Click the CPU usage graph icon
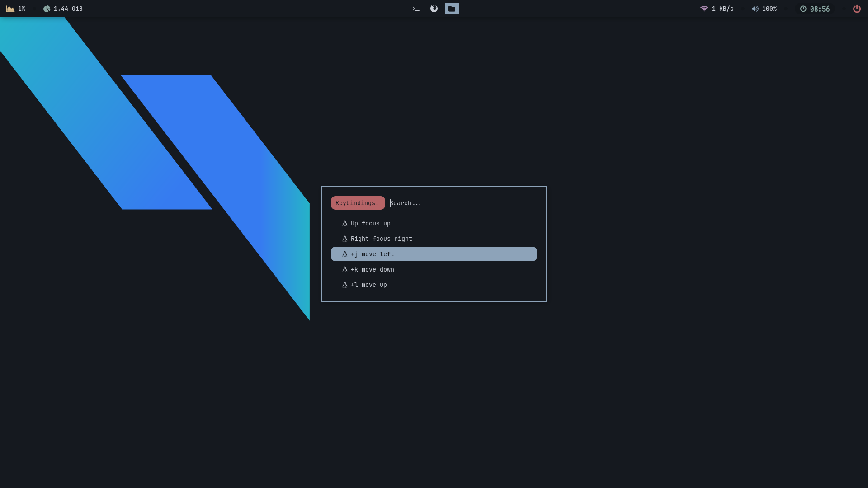 [10, 9]
